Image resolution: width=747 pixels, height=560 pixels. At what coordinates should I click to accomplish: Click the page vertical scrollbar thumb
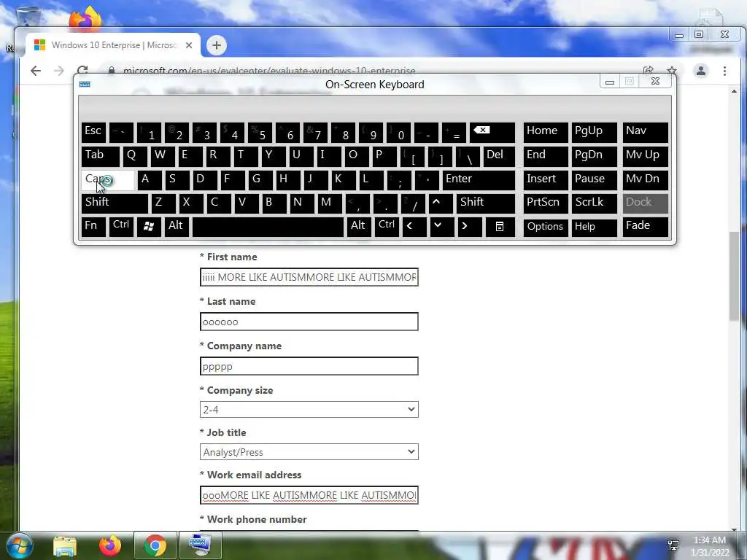(x=734, y=276)
